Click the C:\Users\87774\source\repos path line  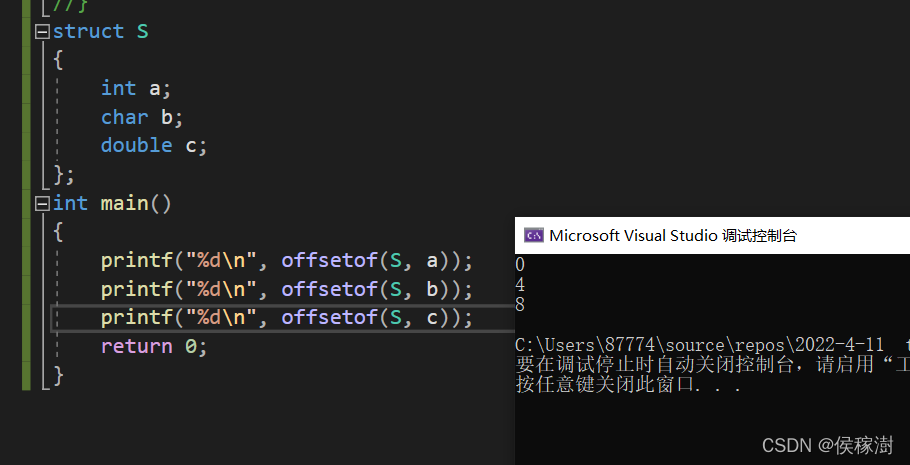pyautogui.click(x=712, y=345)
